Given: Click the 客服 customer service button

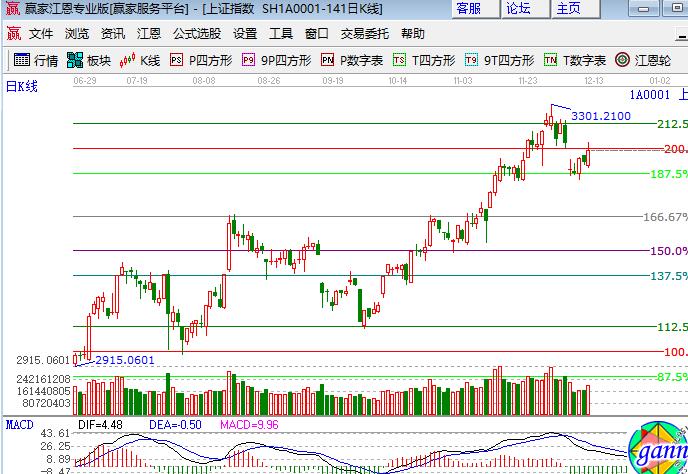Looking at the screenshot, I should pos(468,9).
